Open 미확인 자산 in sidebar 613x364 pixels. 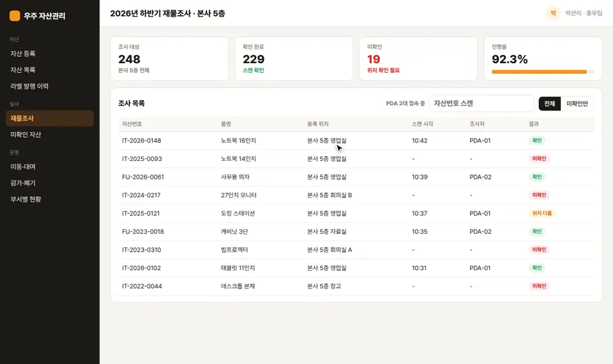50,135
